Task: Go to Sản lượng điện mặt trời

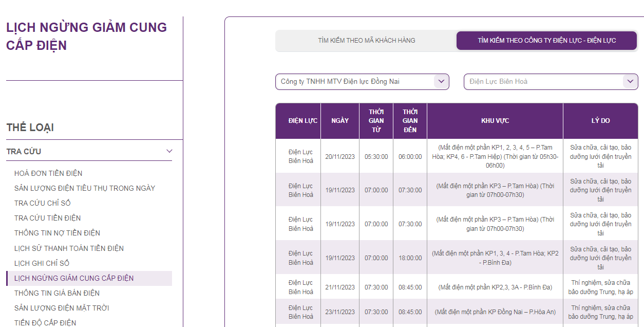Action: click(x=62, y=308)
